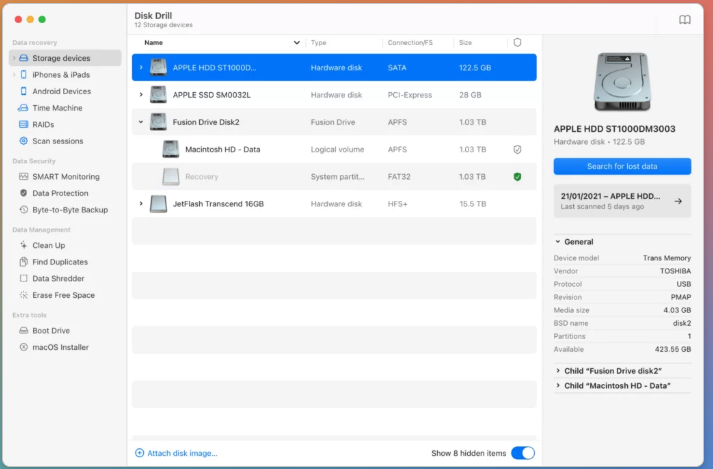
Task: Collapse the Fusion Drive Disk2 row
Action: click(141, 122)
